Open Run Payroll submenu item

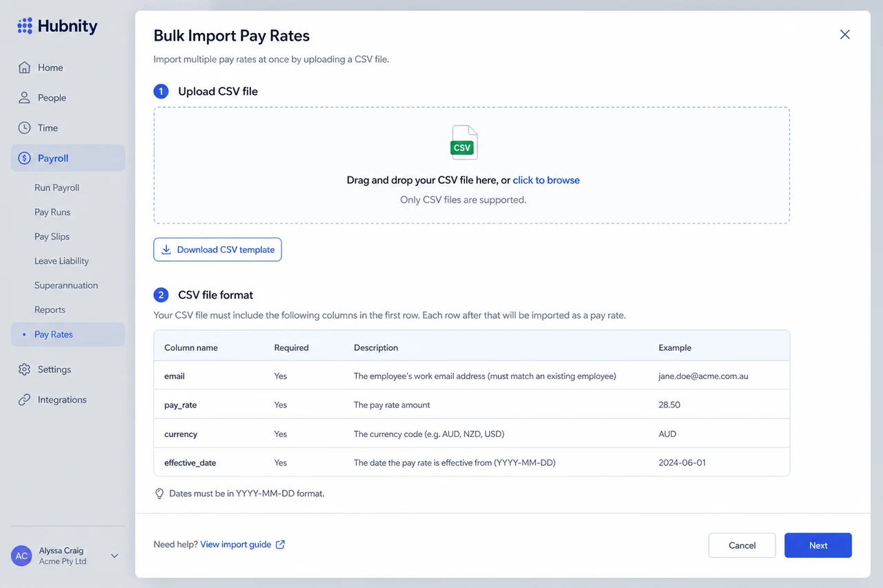[x=57, y=187]
